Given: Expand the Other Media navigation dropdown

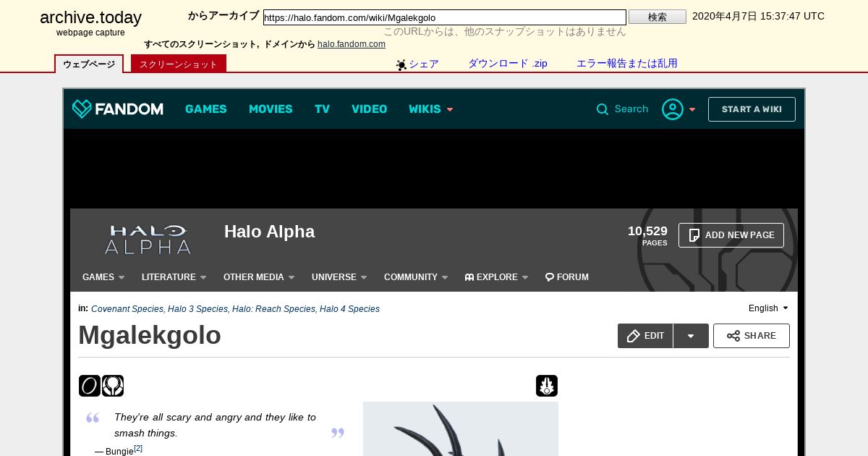Looking at the screenshot, I should 259,277.
